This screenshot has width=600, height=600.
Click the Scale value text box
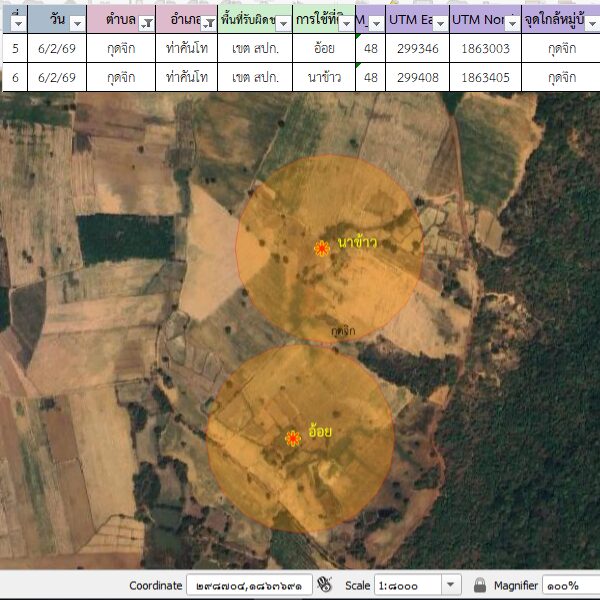click(405, 585)
